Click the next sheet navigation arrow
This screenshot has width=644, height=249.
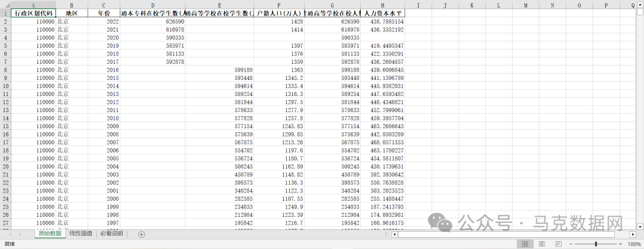point(19,234)
